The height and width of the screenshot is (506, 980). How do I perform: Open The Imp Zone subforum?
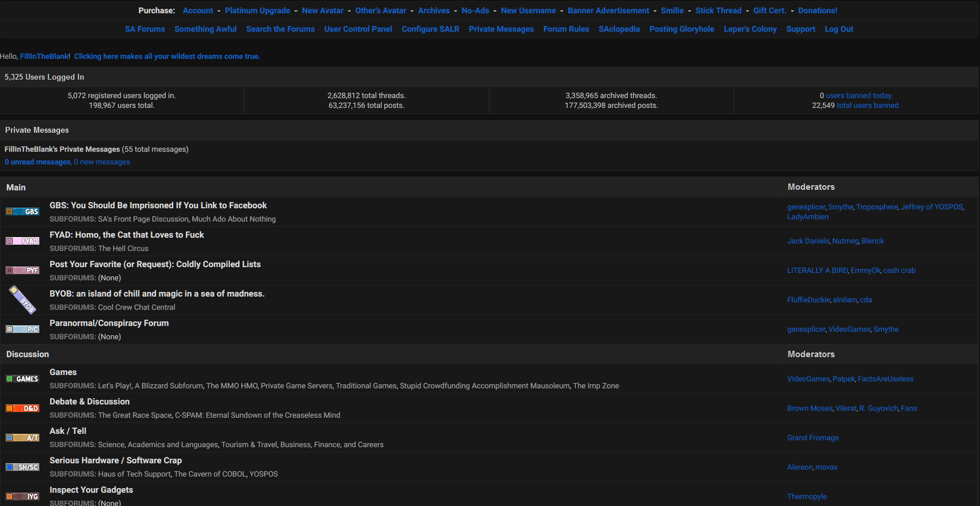pos(596,386)
